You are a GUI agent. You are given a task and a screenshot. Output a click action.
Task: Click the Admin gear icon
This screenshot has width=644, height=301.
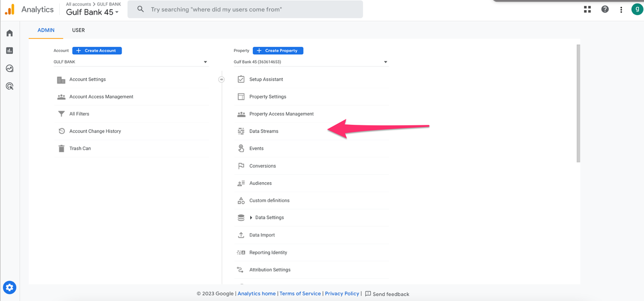click(x=9, y=288)
